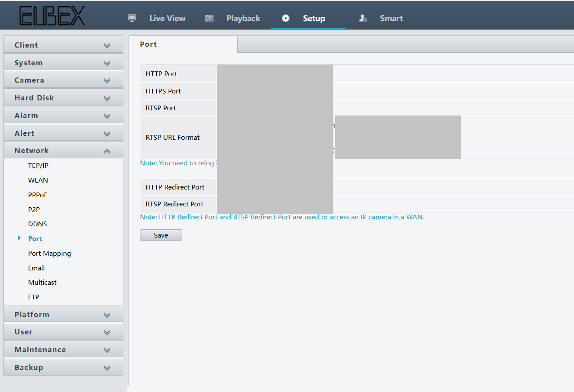Open the TCP/IP settings

38,165
